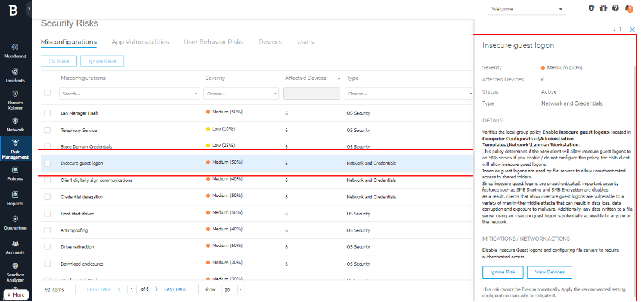This screenshot has height=302, width=644.
Task: Open the Network section
Action: coord(15,124)
